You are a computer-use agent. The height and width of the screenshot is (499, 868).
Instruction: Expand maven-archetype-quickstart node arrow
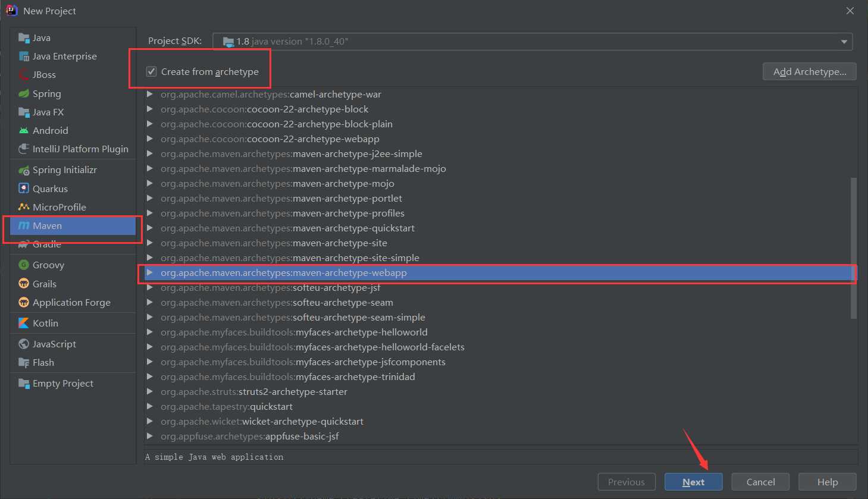point(150,228)
